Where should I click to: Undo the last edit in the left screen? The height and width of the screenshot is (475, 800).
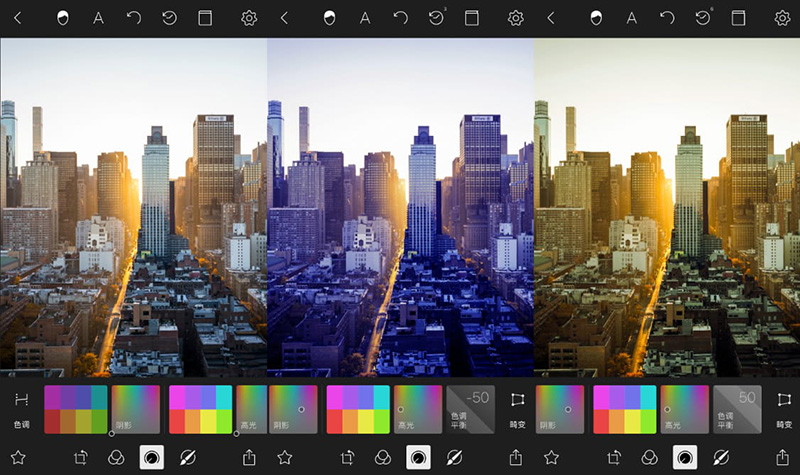point(133,18)
